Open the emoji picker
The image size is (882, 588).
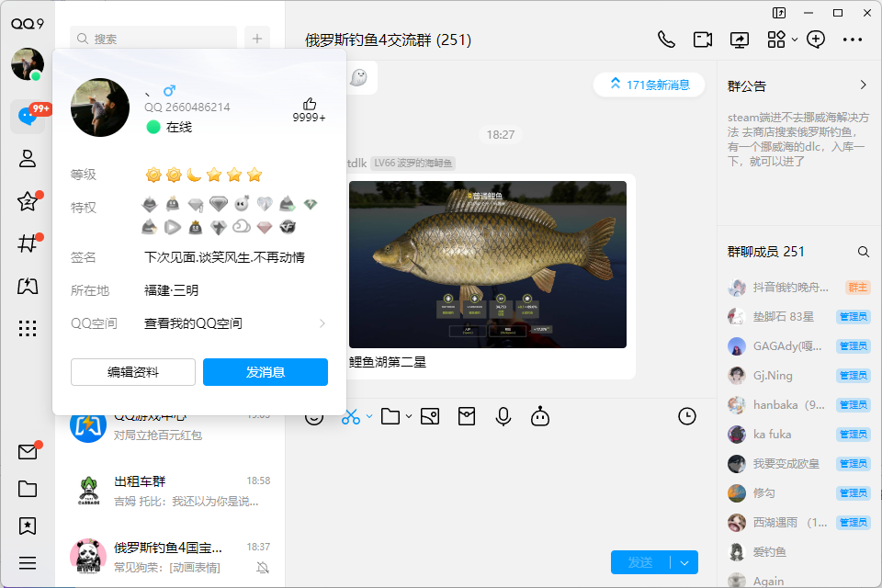pyautogui.click(x=314, y=417)
